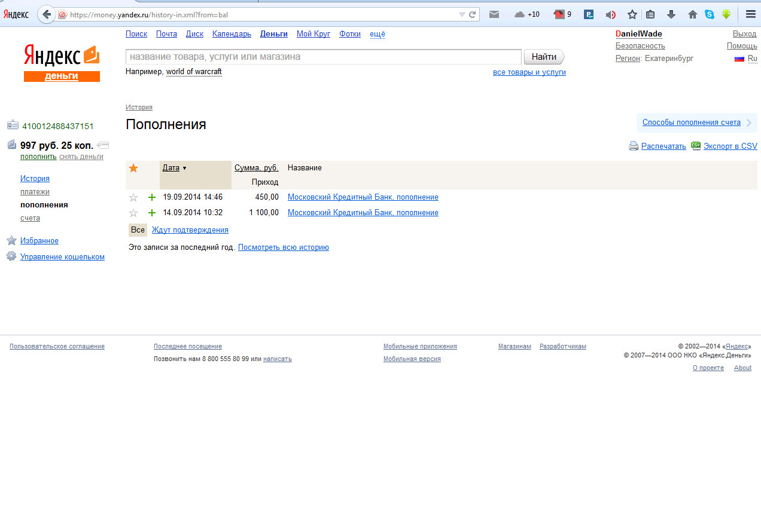The image size is (761, 532).
Task: Open История in the sidebar
Action: pyautogui.click(x=35, y=179)
